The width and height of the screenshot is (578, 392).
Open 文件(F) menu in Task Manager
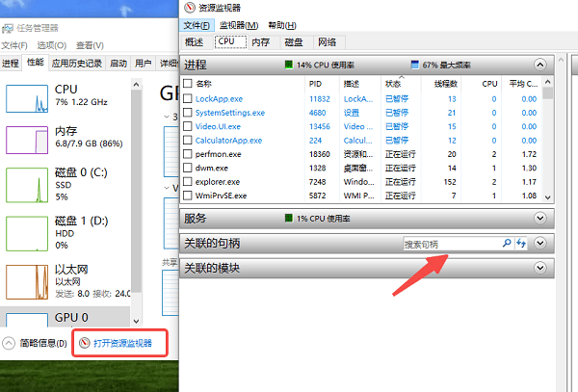14,45
